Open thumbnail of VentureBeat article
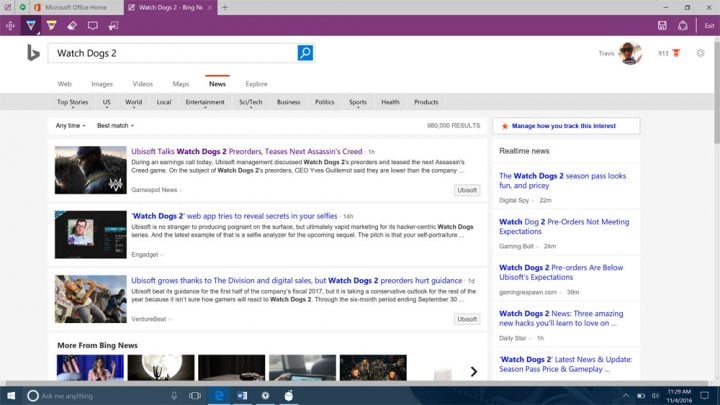 (90, 299)
